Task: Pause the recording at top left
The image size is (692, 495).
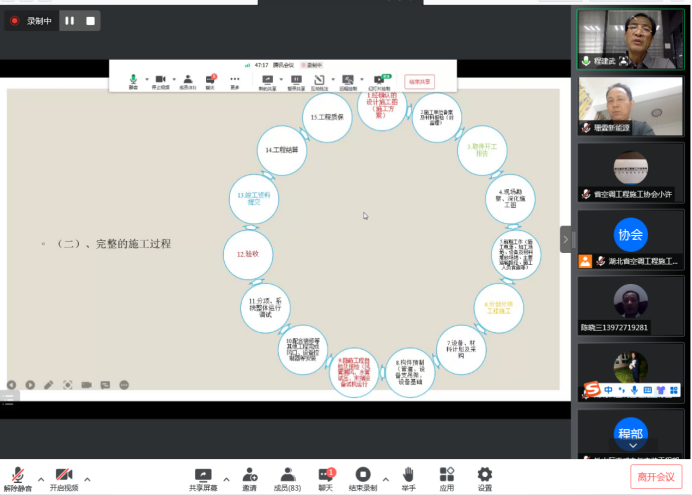Action: (70, 21)
